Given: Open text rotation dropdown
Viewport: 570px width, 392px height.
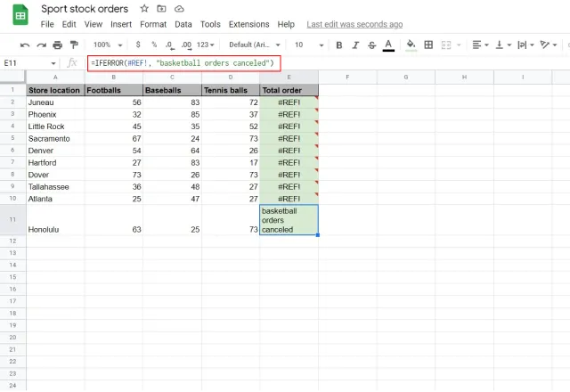Looking at the screenshot, I should [x=549, y=45].
